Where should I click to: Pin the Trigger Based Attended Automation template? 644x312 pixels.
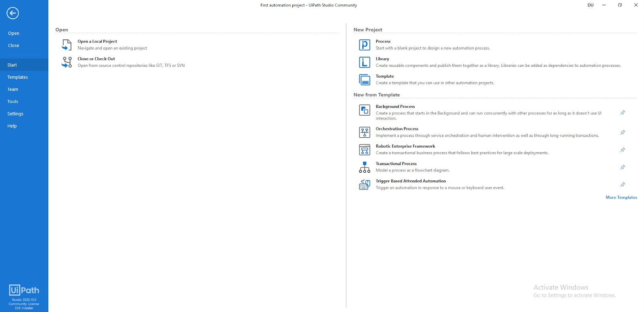[x=623, y=184]
